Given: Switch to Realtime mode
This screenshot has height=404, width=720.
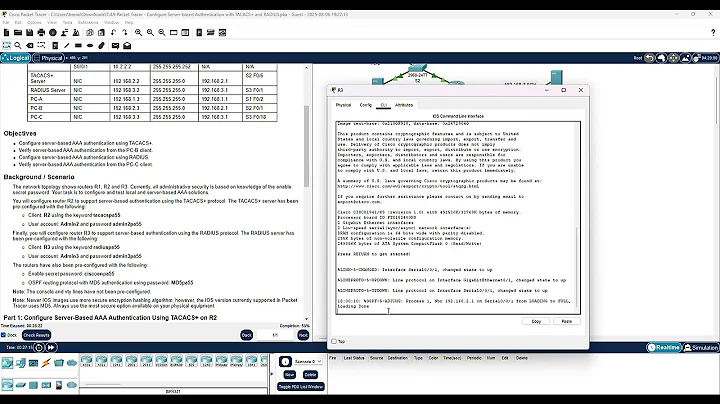Looking at the screenshot, I should tap(664, 348).
